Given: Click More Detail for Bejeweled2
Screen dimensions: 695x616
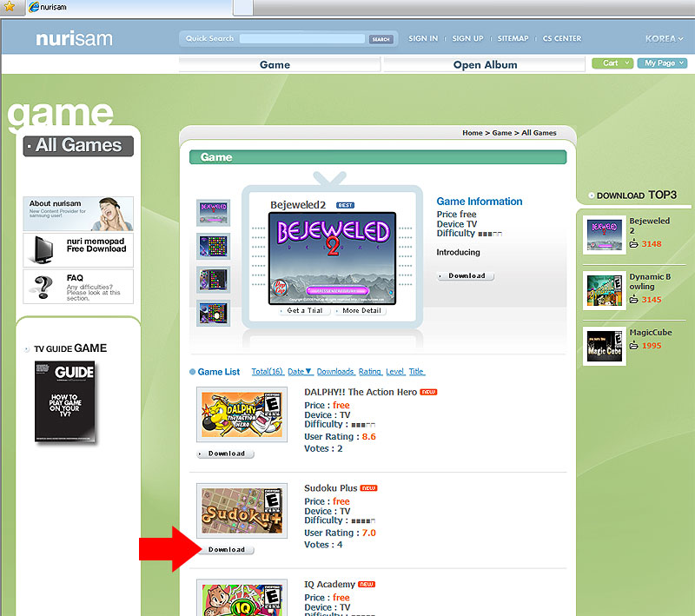Looking at the screenshot, I should click(x=361, y=311).
